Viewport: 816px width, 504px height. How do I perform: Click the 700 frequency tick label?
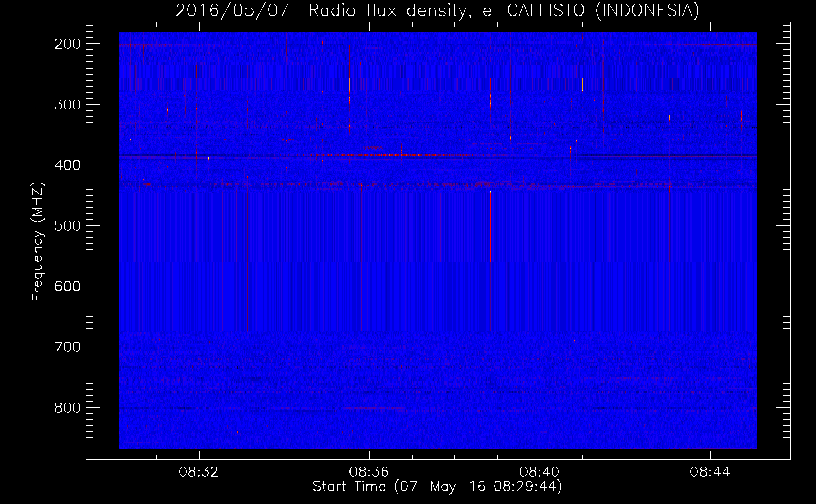[x=68, y=347]
